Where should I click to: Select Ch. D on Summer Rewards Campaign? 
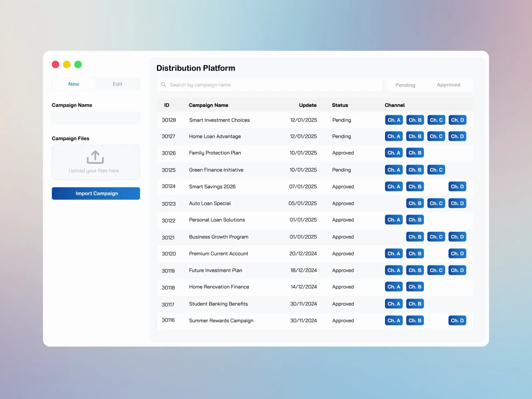[x=458, y=321]
